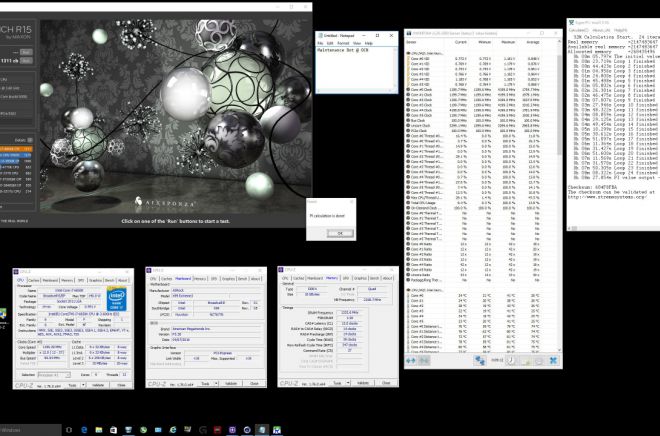This screenshot has width=660, height=436.
Task: Open the Format menu in Notepad
Action: (x=341, y=44)
